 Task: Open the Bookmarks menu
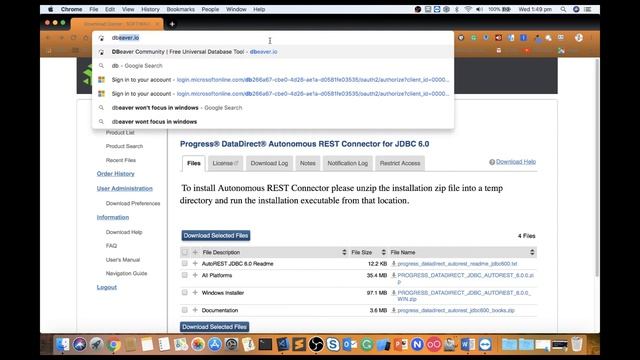click(180, 9)
